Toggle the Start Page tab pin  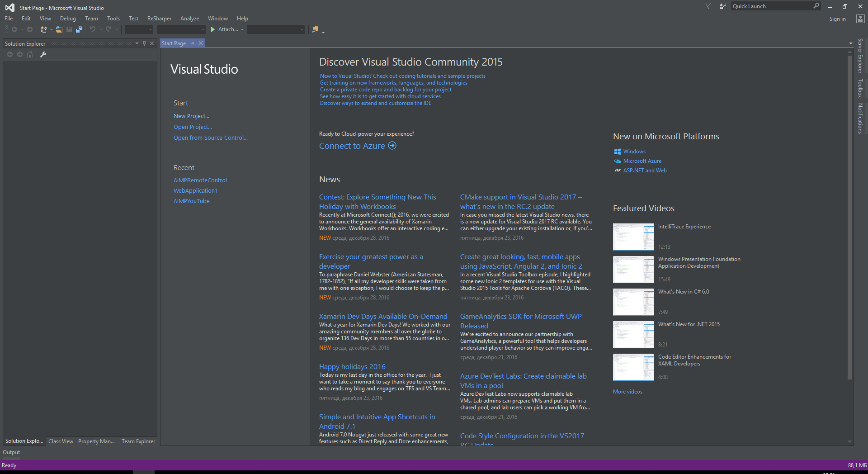(x=193, y=43)
